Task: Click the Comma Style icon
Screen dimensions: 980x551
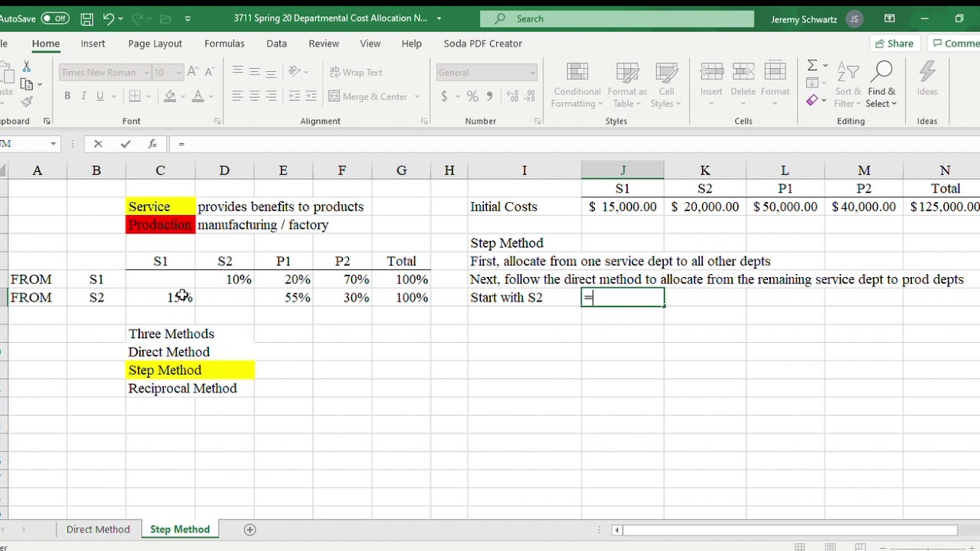Action: click(x=489, y=96)
